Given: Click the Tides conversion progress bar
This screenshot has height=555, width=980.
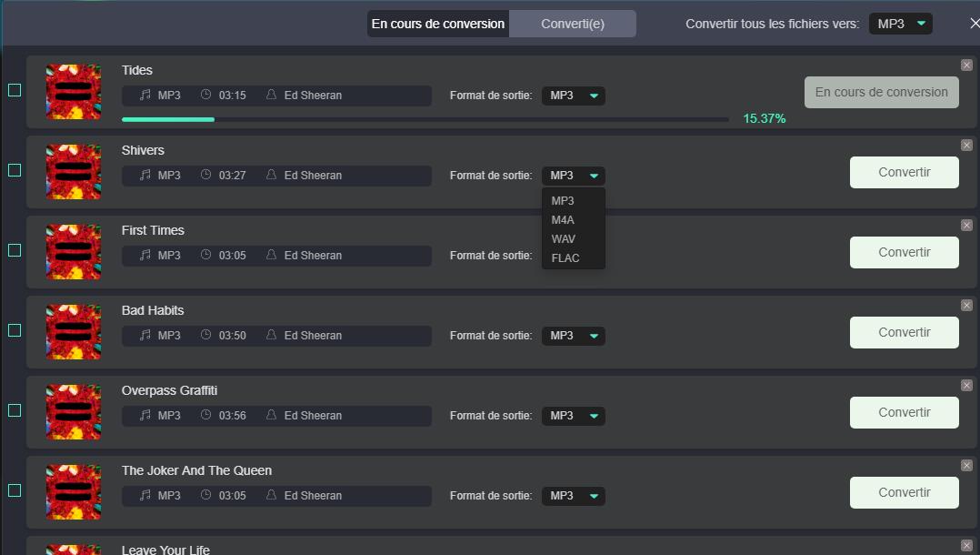Looking at the screenshot, I should pyautogui.click(x=425, y=119).
